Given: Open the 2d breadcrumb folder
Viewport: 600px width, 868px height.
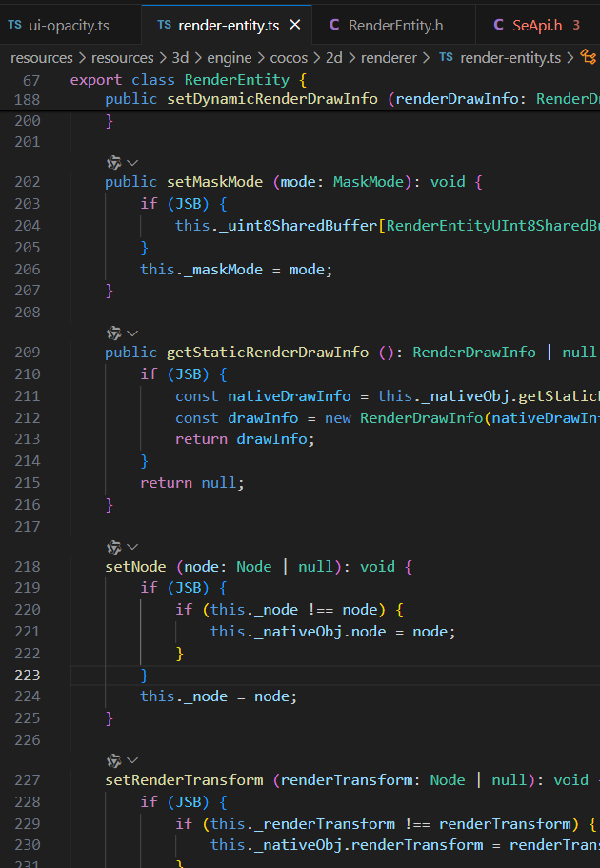Looking at the screenshot, I should coord(333,58).
